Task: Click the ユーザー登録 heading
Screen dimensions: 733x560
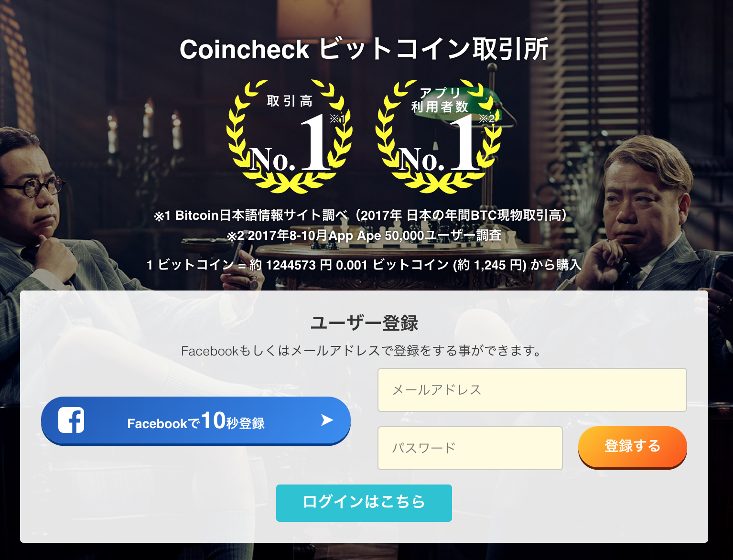Action: (x=364, y=323)
